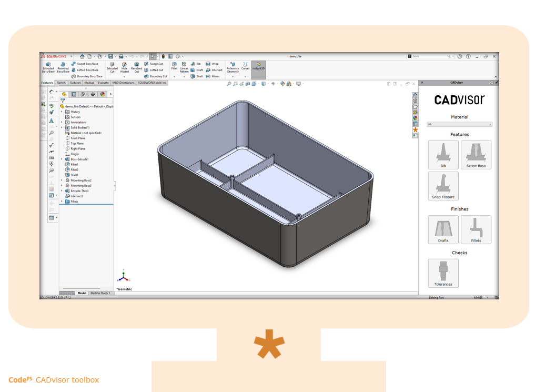Viewport: 535px width, 392px height.
Task: Select the Revolved Cut tool
Action: pyautogui.click(x=136, y=67)
